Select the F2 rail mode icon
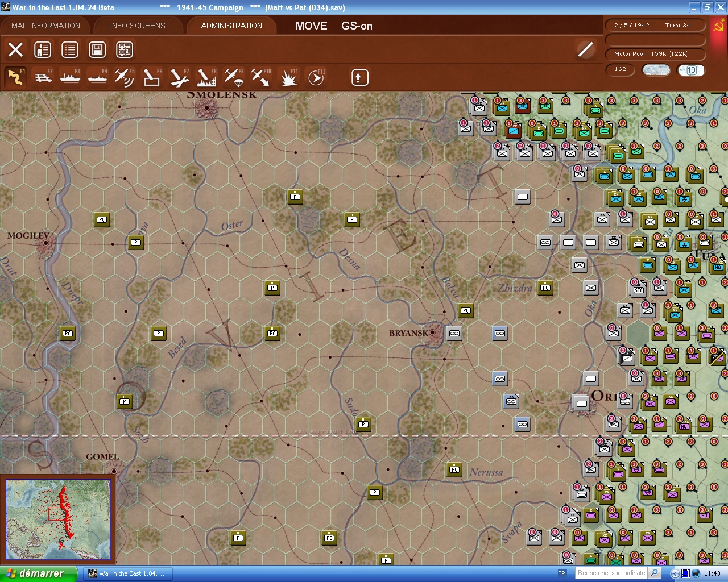The width and height of the screenshot is (728, 582). 43,77
